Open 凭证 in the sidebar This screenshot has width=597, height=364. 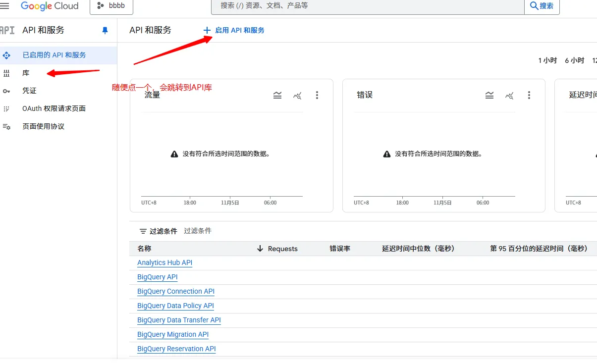(29, 91)
